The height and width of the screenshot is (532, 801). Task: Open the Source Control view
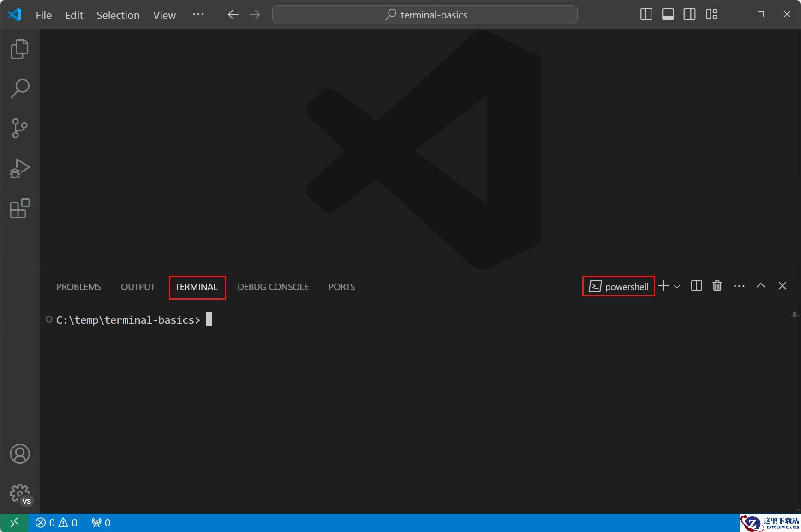coord(19,128)
